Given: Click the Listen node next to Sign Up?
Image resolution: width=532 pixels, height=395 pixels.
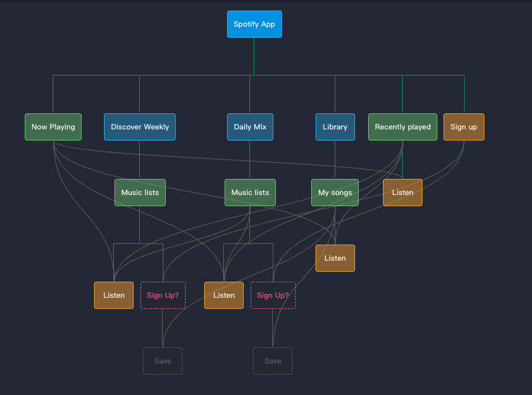Looking at the screenshot, I should (x=223, y=295).
